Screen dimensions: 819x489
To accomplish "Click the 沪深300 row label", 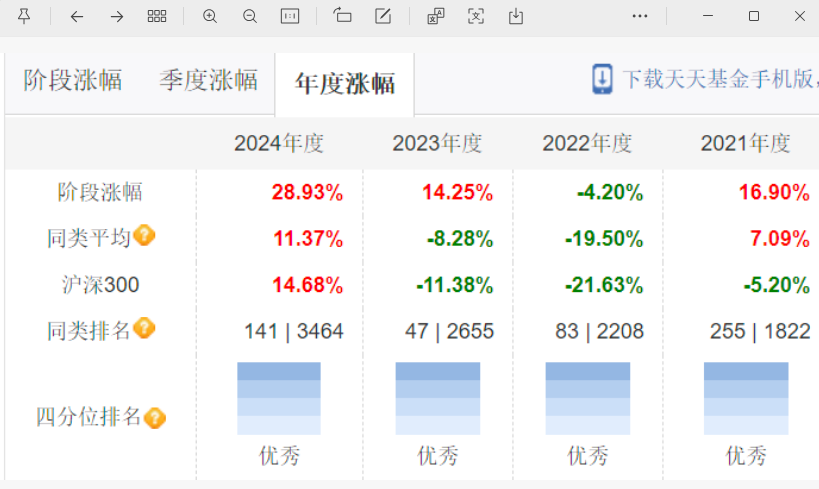I will pos(100,285).
